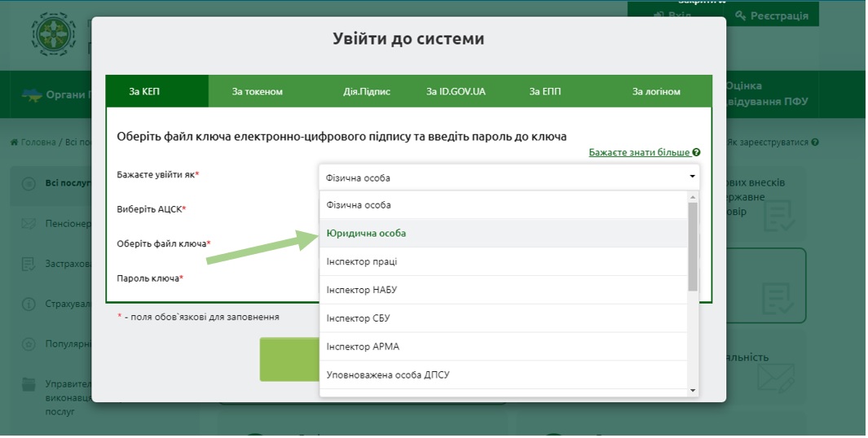Click the question mark icon after "Як зареєструватися"
Screen dimensions: 868x438
(815, 142)
